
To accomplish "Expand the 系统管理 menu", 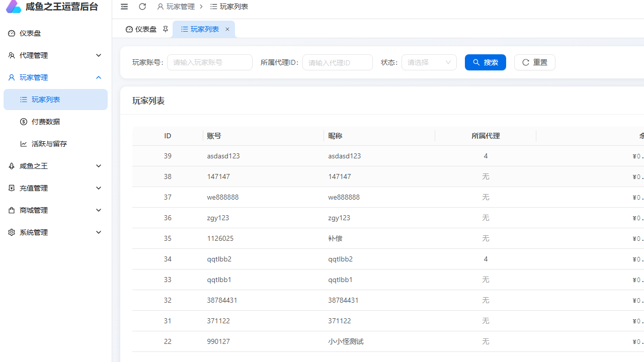I will point(55,232).
